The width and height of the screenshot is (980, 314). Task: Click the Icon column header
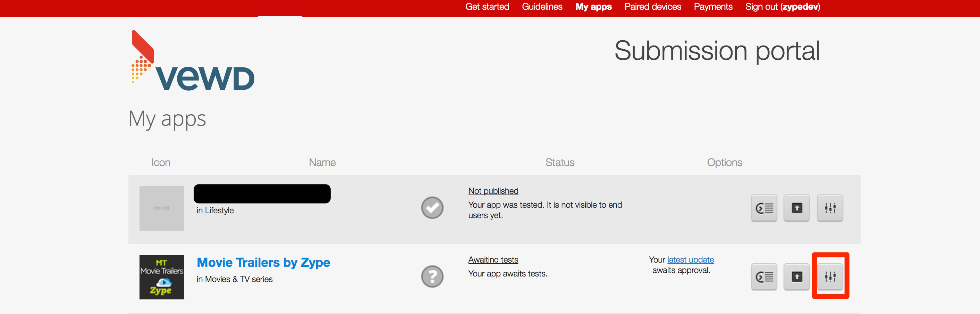161,163
